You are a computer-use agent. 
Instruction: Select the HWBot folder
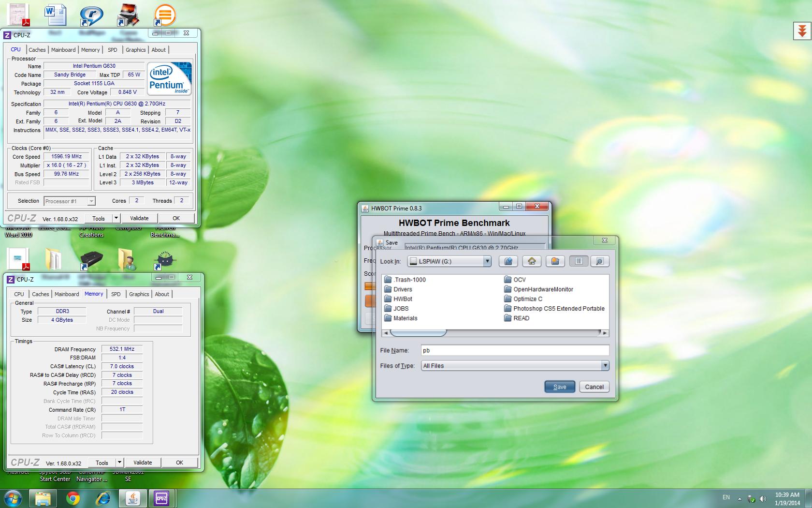click(398, 299)
